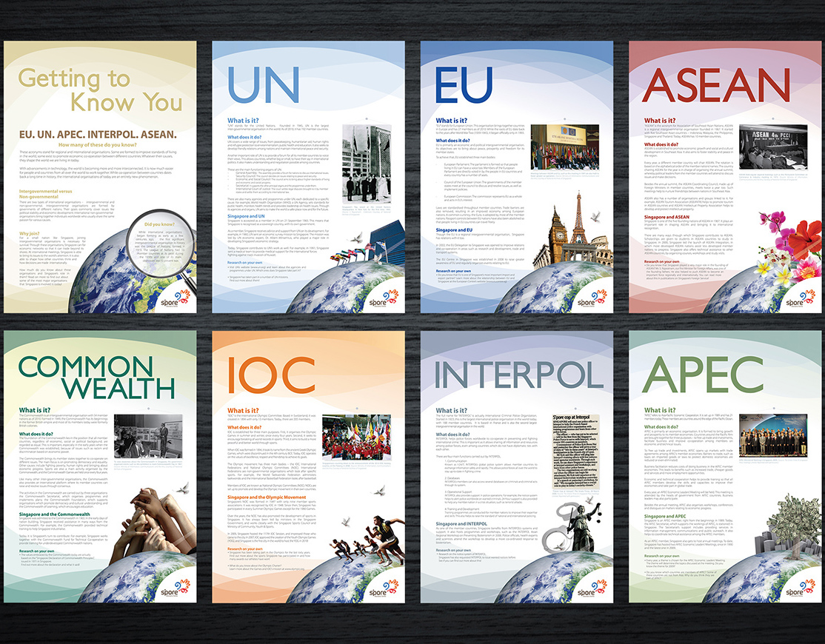Select 'Singapore and the Commonwealth' heading
The height and width of the screenshot is (644, 825).
[x=55, y=514]
